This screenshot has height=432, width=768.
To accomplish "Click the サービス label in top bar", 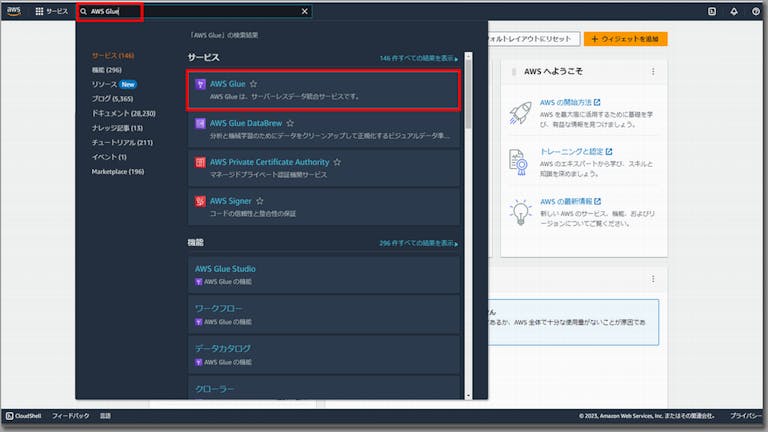I will click(x=57, y=11).
